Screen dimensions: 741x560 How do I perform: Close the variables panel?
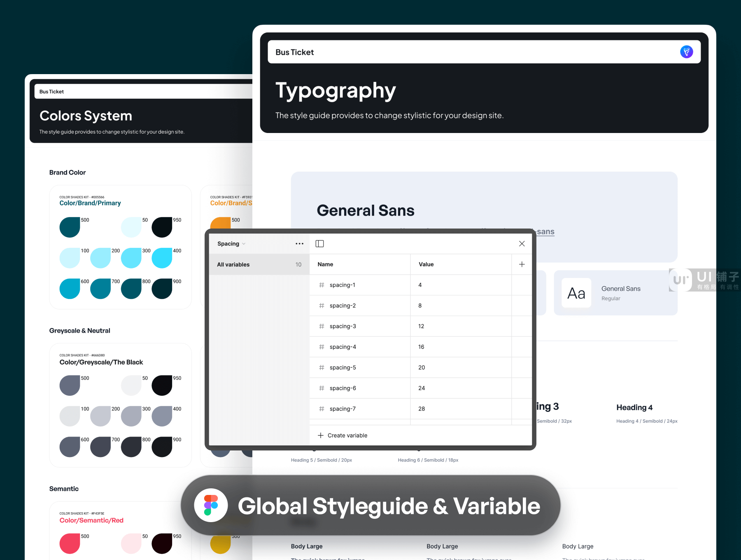point(522,244)
